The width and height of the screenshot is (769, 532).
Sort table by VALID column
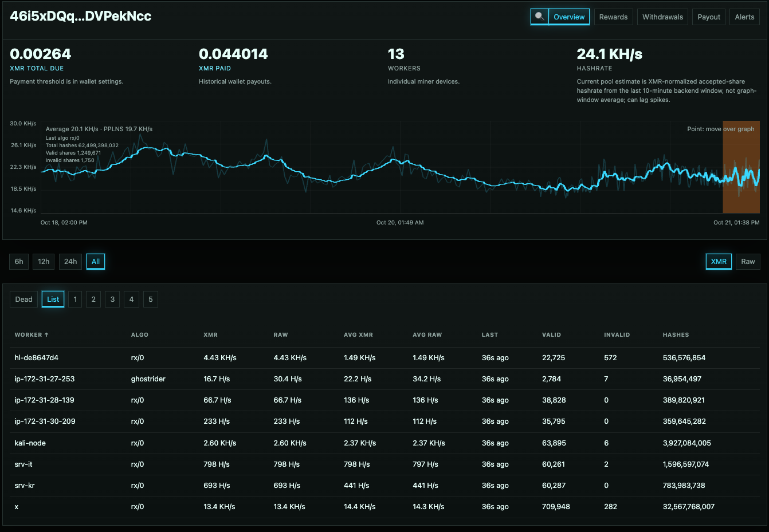click(x=551, y=335)
